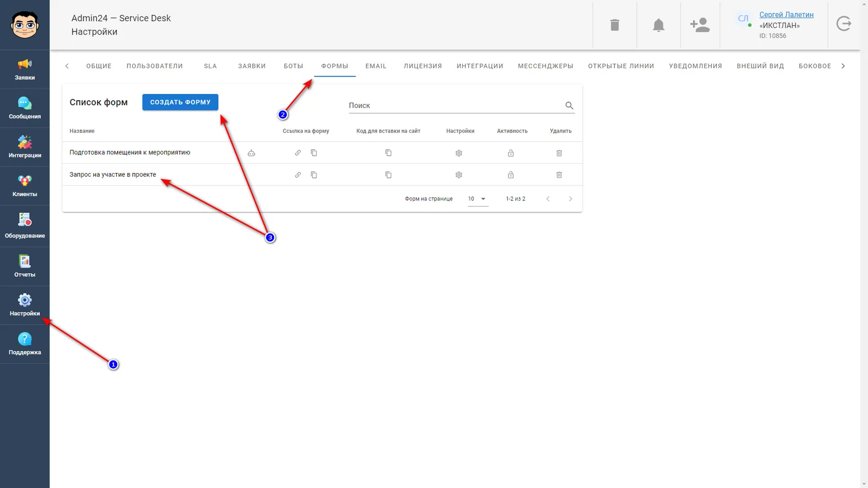The width and height of the screenshot is (868, 488).
Task: Expand tabs with the right chevron arrow
Action: click(x=843, y=66)
